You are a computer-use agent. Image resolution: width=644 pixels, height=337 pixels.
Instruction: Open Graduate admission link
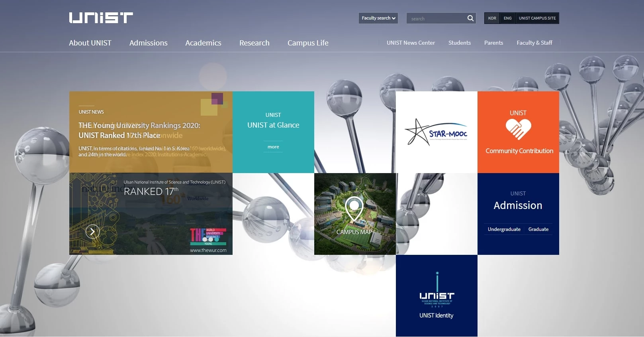[538, 229]
